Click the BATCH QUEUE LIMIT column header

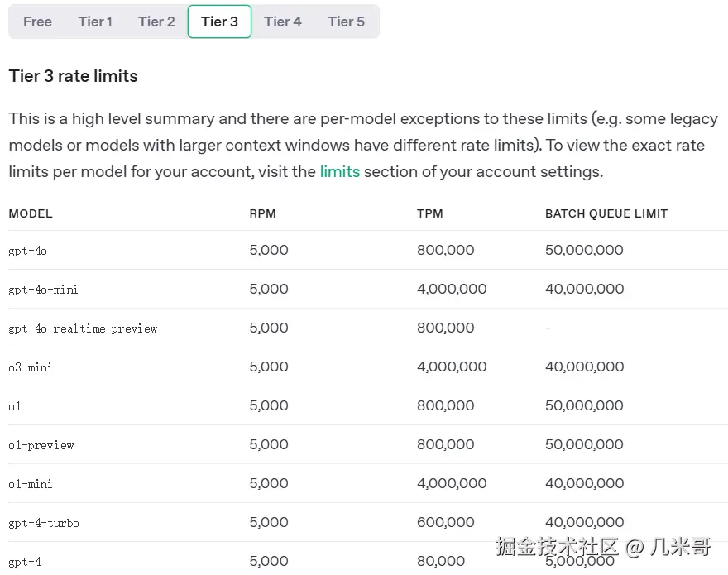pyautogui.click(x=606, y=213)
